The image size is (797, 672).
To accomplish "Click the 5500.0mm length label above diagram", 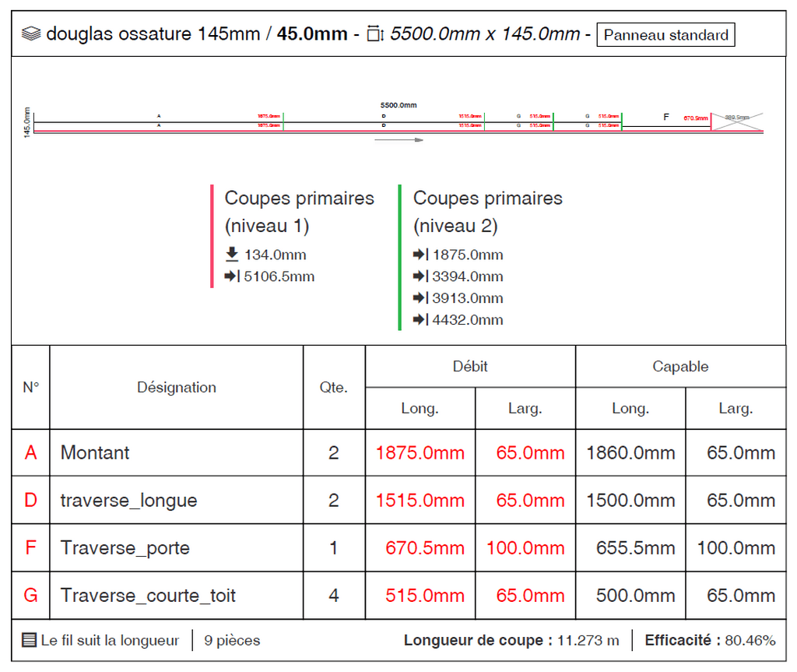I will click(x=398, y=105).
